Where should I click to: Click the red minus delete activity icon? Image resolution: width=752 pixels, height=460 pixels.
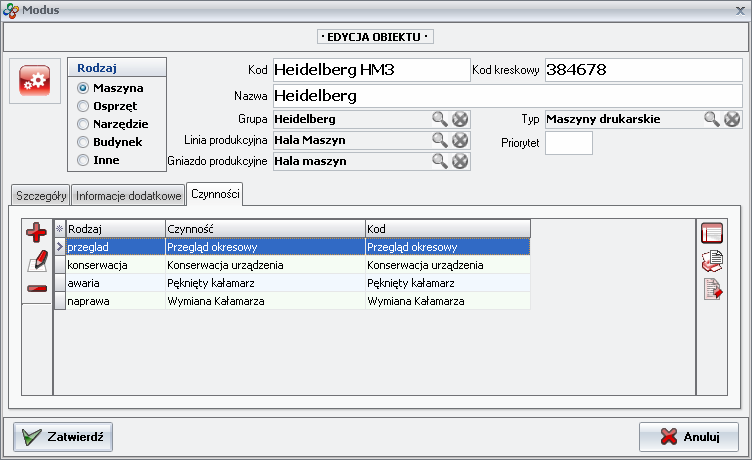[x=37, y=289]
